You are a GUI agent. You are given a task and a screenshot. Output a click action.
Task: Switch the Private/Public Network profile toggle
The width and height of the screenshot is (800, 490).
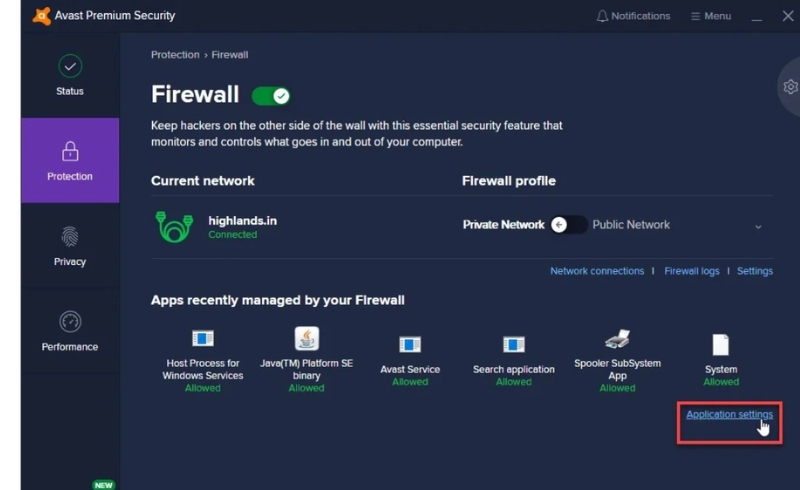[x=568, y=225]
